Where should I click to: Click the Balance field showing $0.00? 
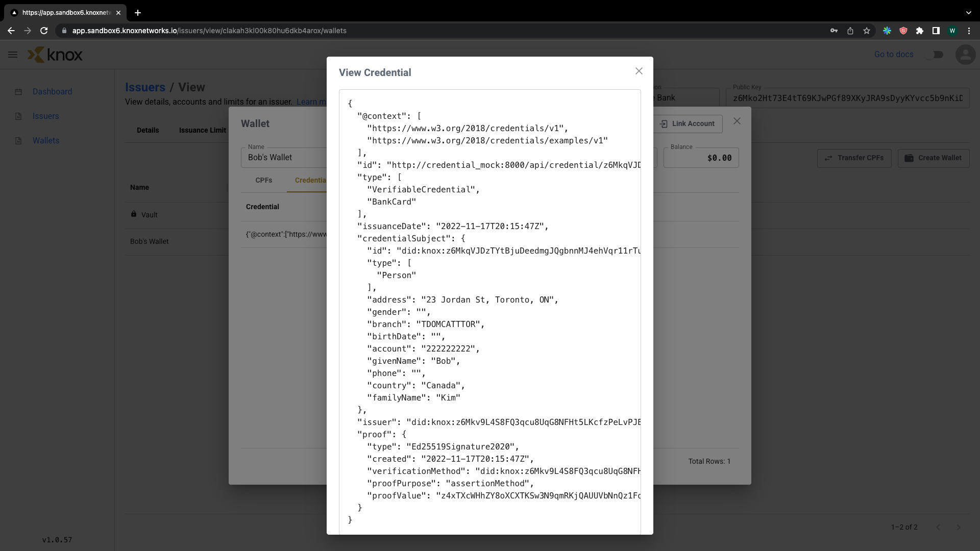click(x=701, y=158)
